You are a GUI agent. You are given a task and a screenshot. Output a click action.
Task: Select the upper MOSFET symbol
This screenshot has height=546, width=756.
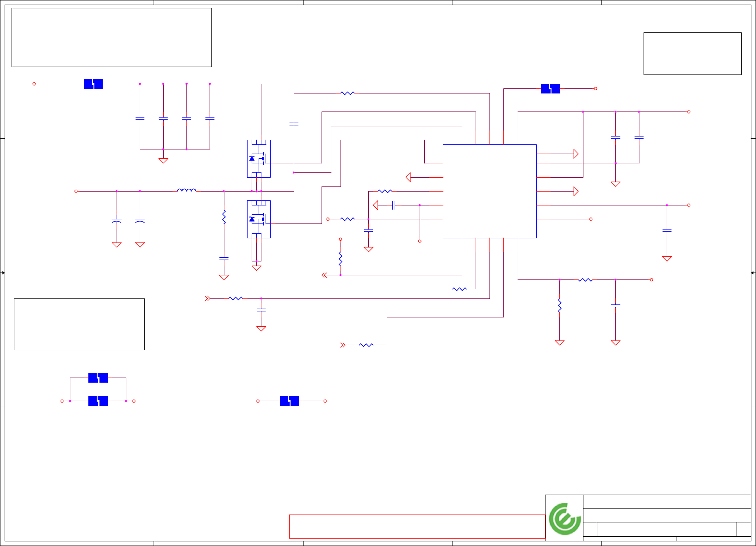point(259,159)
